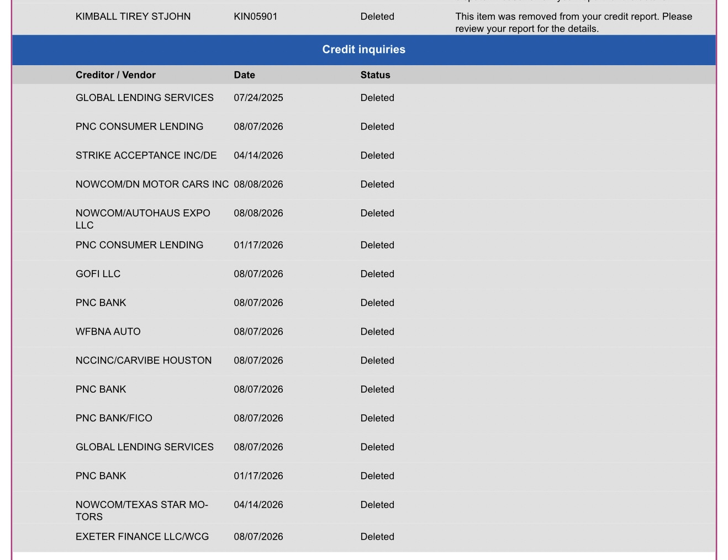Select "NOWCOM/AUTOHAUS EXPO LLC" creditor name
Viewport: 728px width, 560px height.
coord(143,219)
